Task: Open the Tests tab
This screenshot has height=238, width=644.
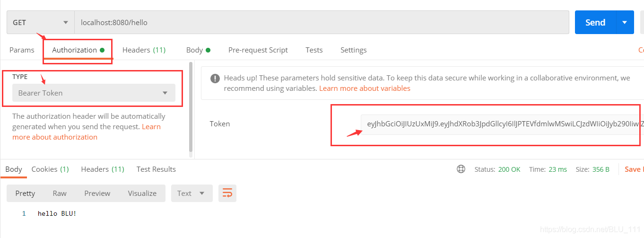Action: click(x=314, y=50)
